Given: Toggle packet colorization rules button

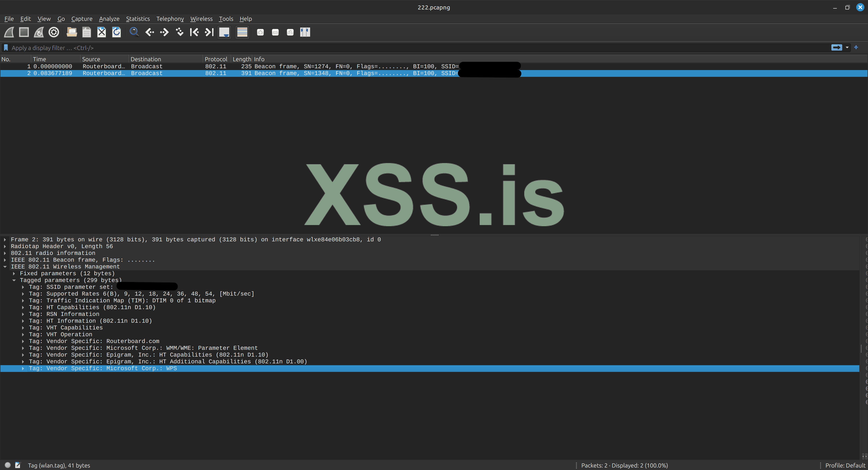Looking at the screenshot, I should pyautogui.click(x=242, y=32).
